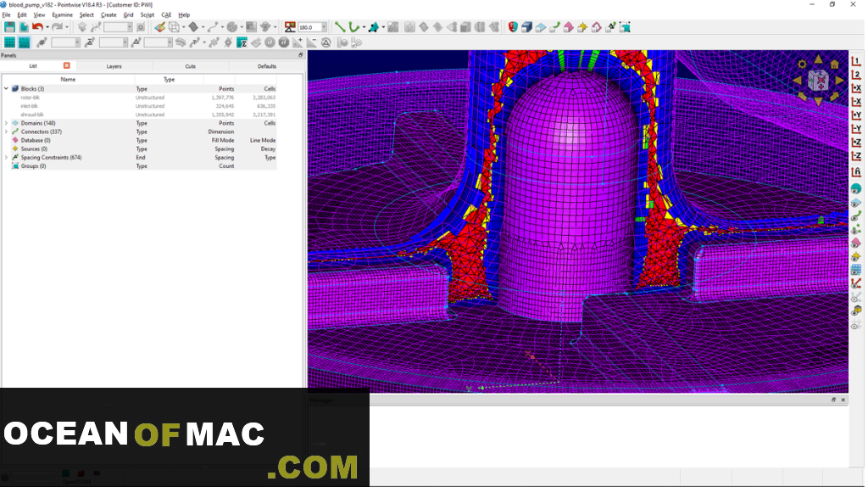Open the Create menu
Viewport: 868px width, 487px height.
click(x=108, y=15)
